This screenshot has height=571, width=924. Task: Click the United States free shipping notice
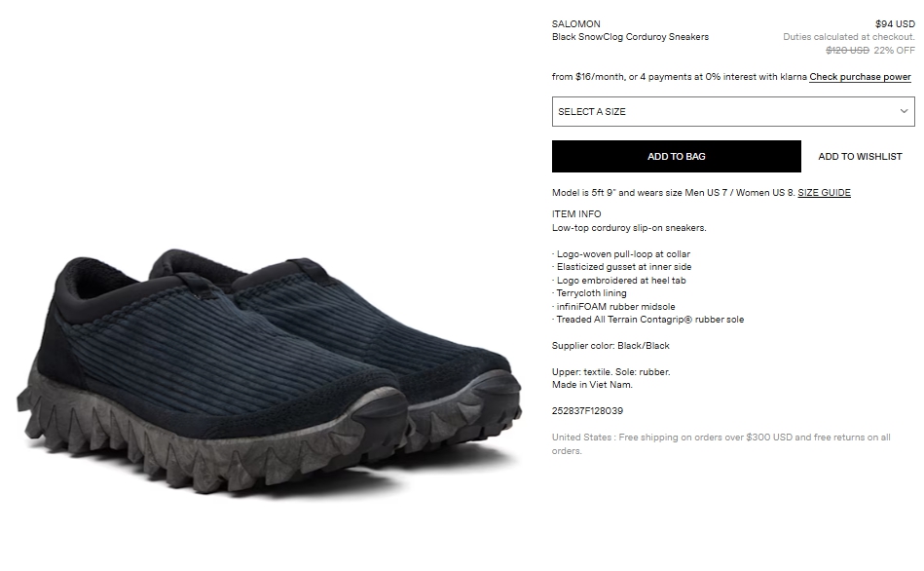pos(721,443)
